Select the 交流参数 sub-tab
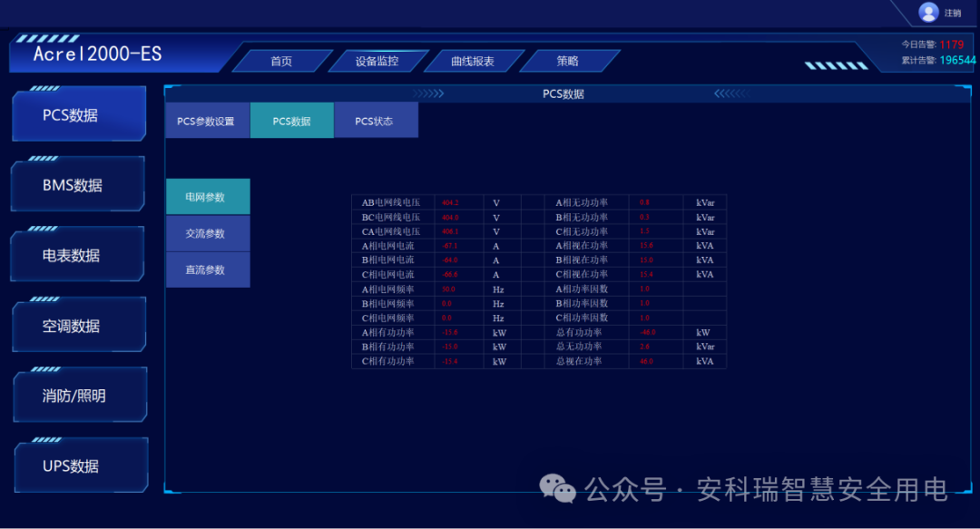This screenshot has height=529, width=980. pyautogui.click(x=208, y=234)
